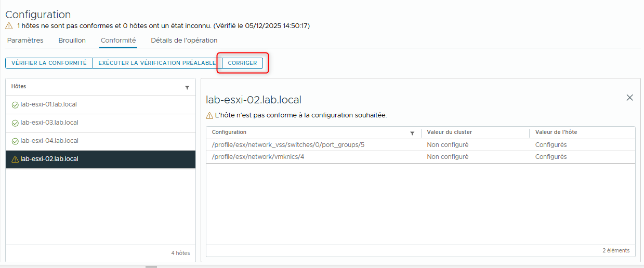
Task: Click the lab-esxi-02.lab.local panel title
Action: pos(254,100)
